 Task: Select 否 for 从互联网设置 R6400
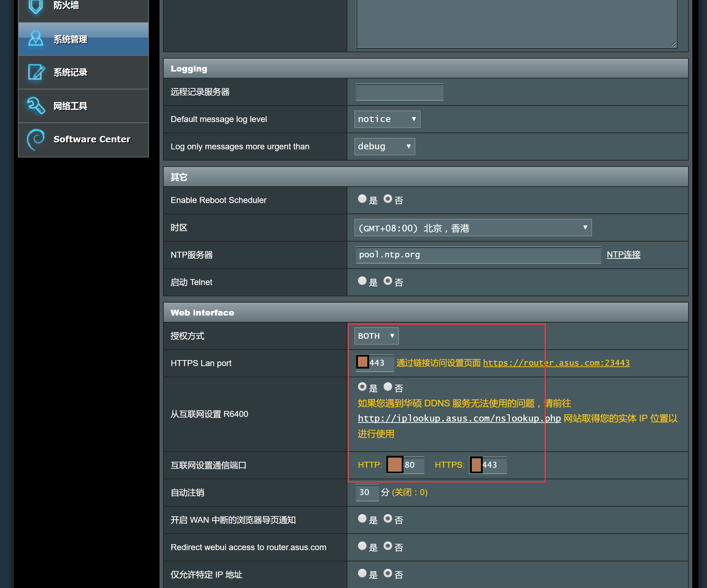coord(388,387)
